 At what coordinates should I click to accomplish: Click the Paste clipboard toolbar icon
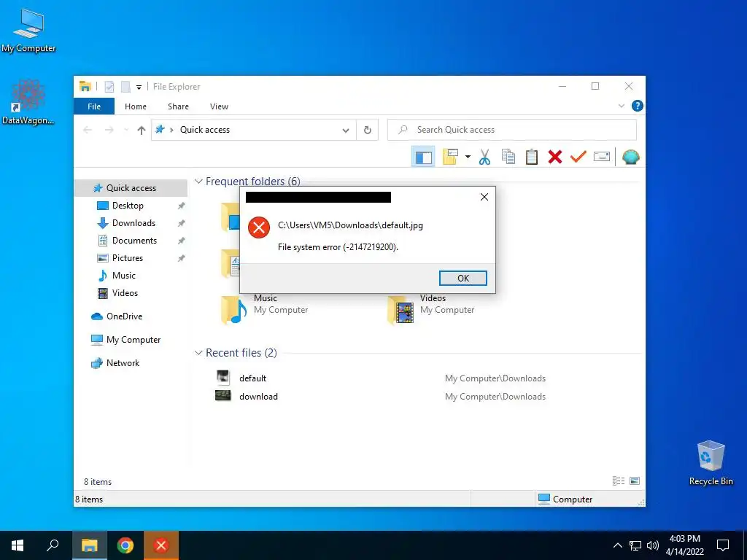coord(531,157)
